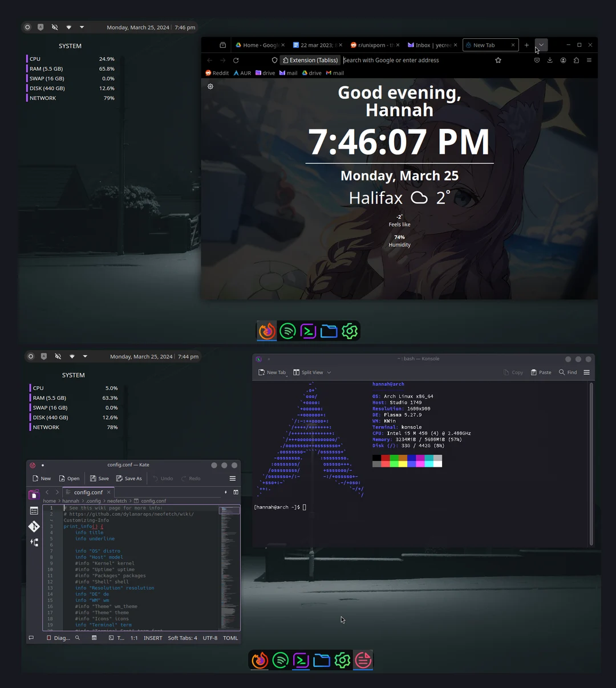The image size is (616, 688).
Task: Select Paste in the Konsole toolbar
Action: click(x=540, y=372)
